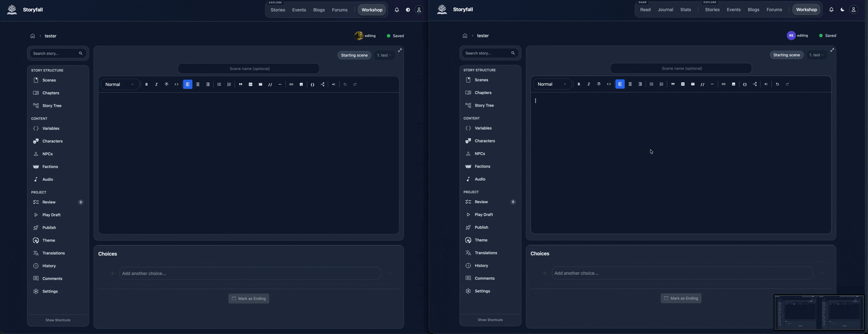The width and height of the screenshot is (868, 334).
Task: Toggle dark mode via the moon icon
Action: click(842, 10)
